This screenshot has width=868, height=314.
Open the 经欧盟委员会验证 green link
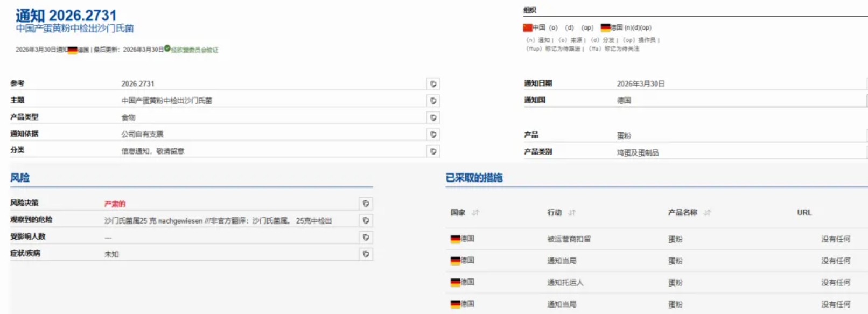pos(194,50)
